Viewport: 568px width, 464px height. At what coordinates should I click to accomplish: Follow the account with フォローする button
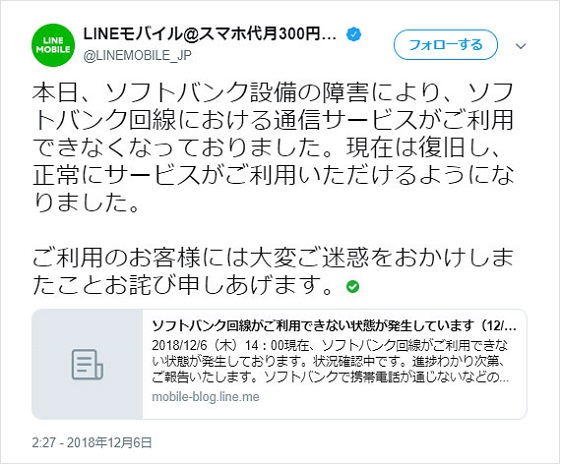tap(446, 45)
